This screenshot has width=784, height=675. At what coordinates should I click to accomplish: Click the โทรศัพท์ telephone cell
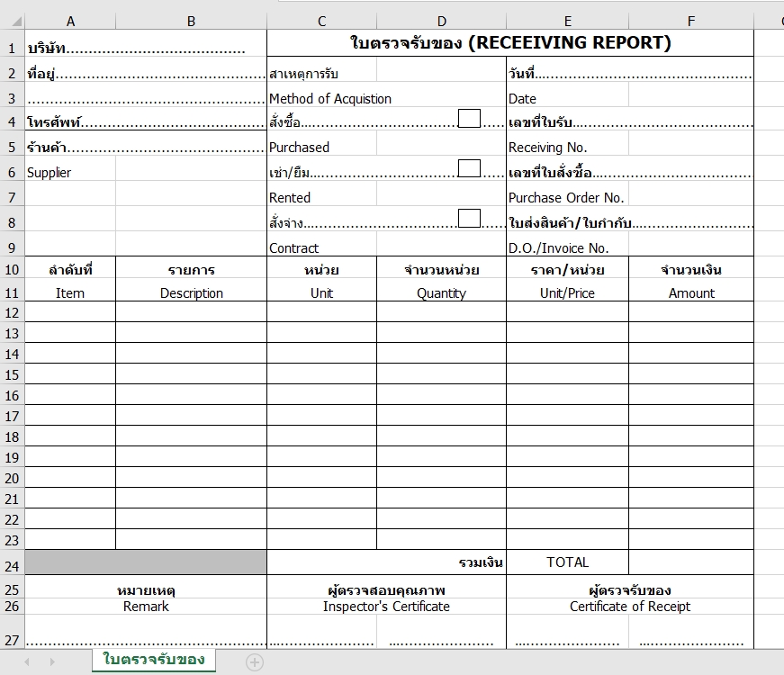tap(146, 119)
